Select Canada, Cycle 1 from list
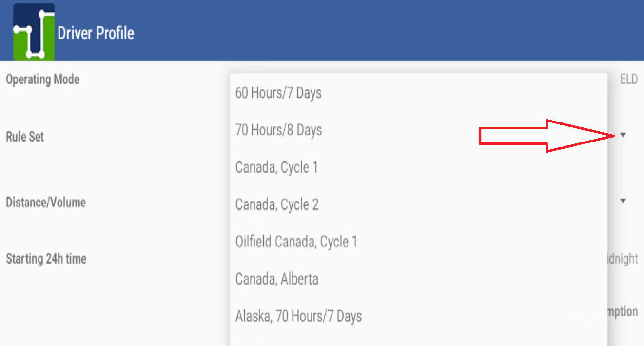 click(x=276, y=167)
